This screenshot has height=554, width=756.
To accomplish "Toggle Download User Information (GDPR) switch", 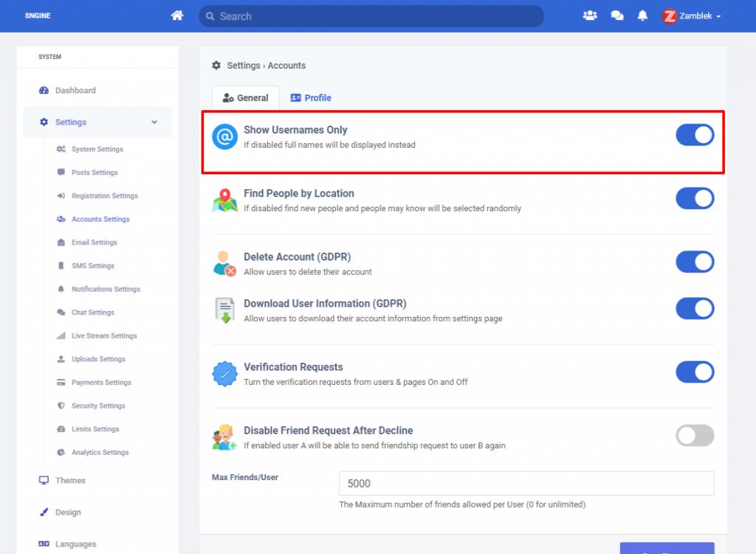I will click(695, 308).
